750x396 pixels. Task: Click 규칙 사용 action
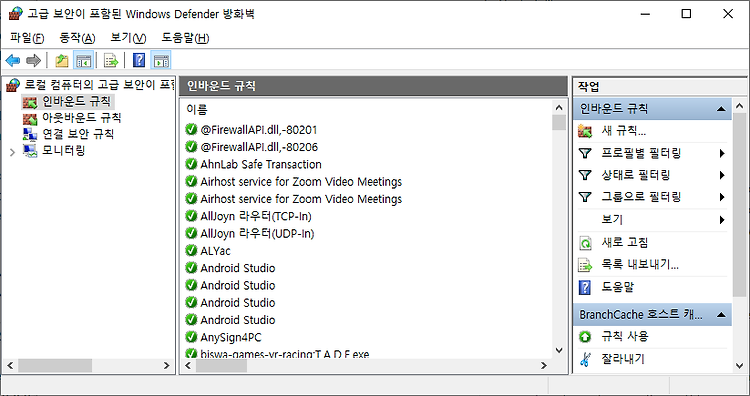(x=625, y=336)
